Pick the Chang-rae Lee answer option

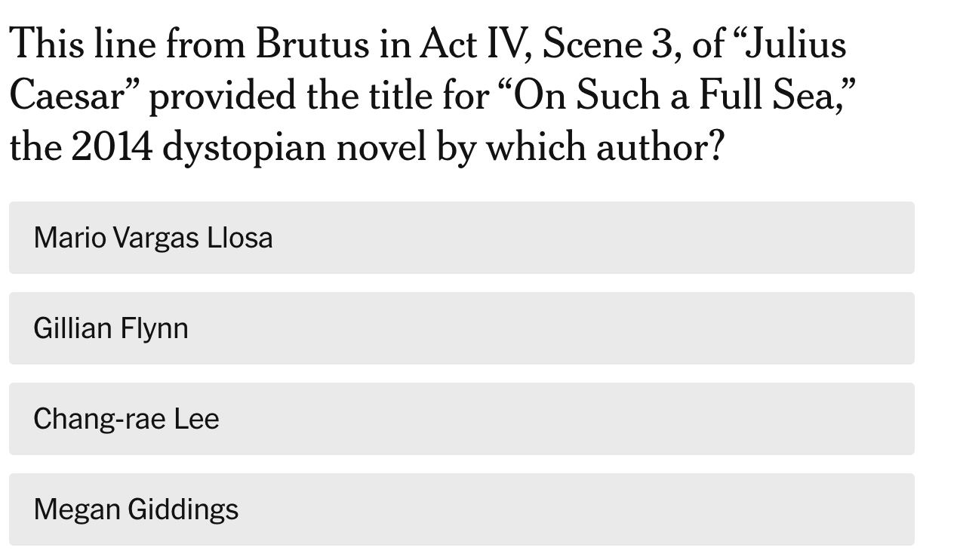click(461, 419)
